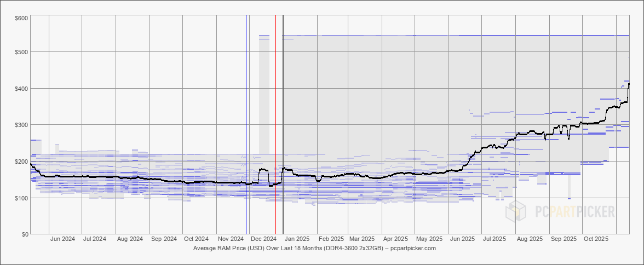
Task: Click the $300 y-axis label
Action: (22, 125)
